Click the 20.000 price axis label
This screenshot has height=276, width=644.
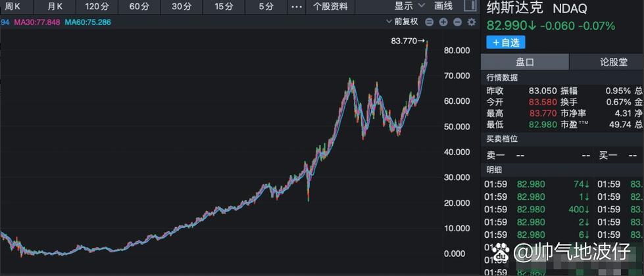pyautogui.click(x=457, y=203)
